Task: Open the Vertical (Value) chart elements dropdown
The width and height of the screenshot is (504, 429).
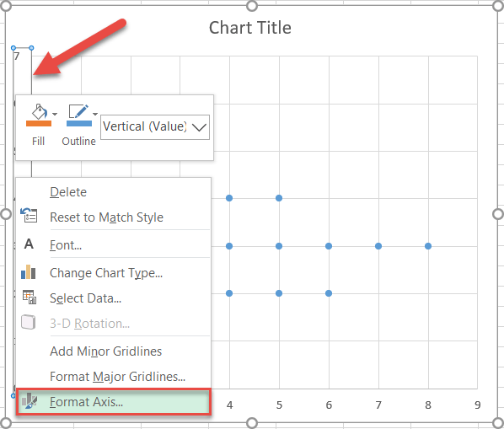Action: click(155, 127)
